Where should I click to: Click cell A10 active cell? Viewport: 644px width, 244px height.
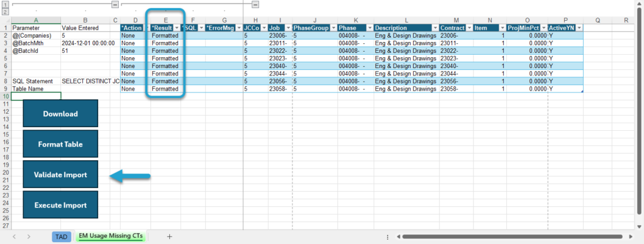[x=36, y=96]
